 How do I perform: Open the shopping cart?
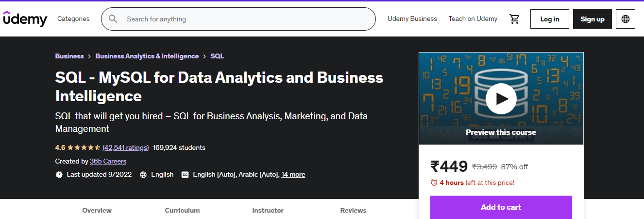pyautogui.click(x=514, y=19)
